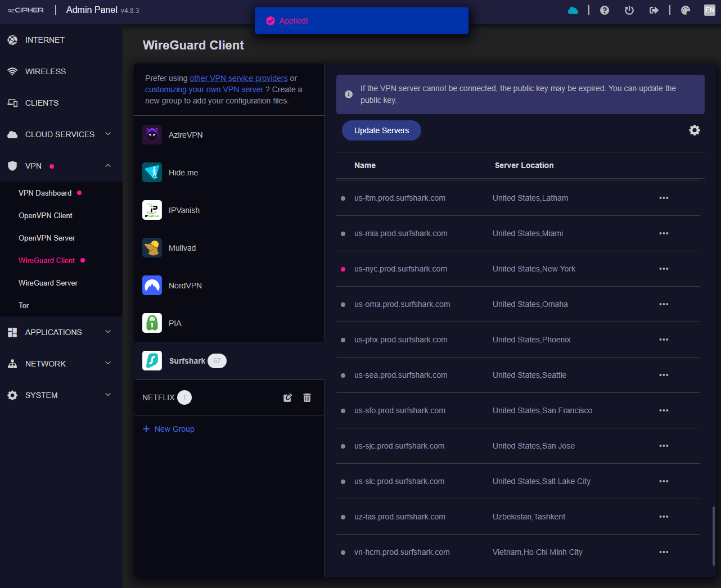Image resolution: width=721 pixels, height=588 pixels.
Task: Switch language using EN button
Action: point(709,10)
